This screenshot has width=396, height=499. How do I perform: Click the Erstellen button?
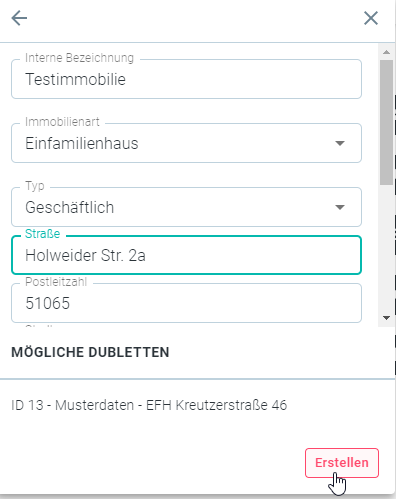[342, 463]
